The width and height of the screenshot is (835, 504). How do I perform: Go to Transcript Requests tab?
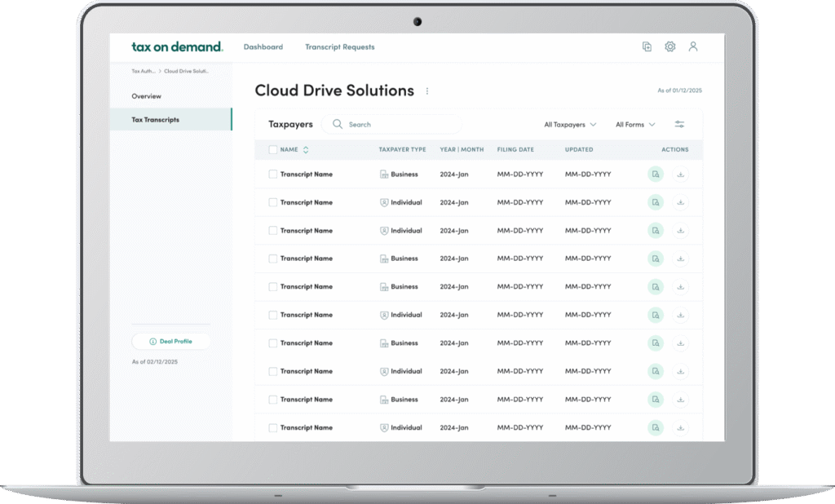coord(339,47)
